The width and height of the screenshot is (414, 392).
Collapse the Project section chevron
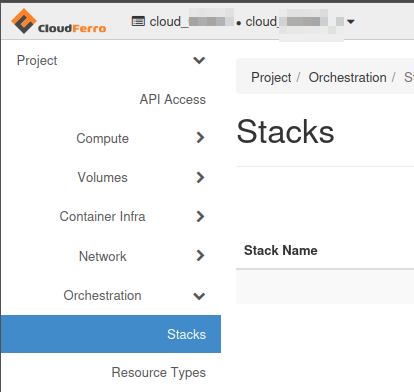coord(199,60)
